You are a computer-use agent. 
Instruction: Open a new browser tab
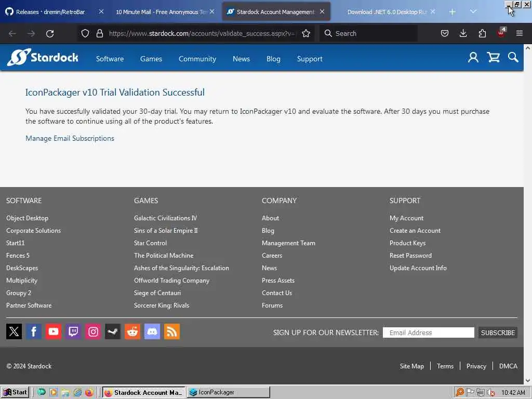click(453, 12)
